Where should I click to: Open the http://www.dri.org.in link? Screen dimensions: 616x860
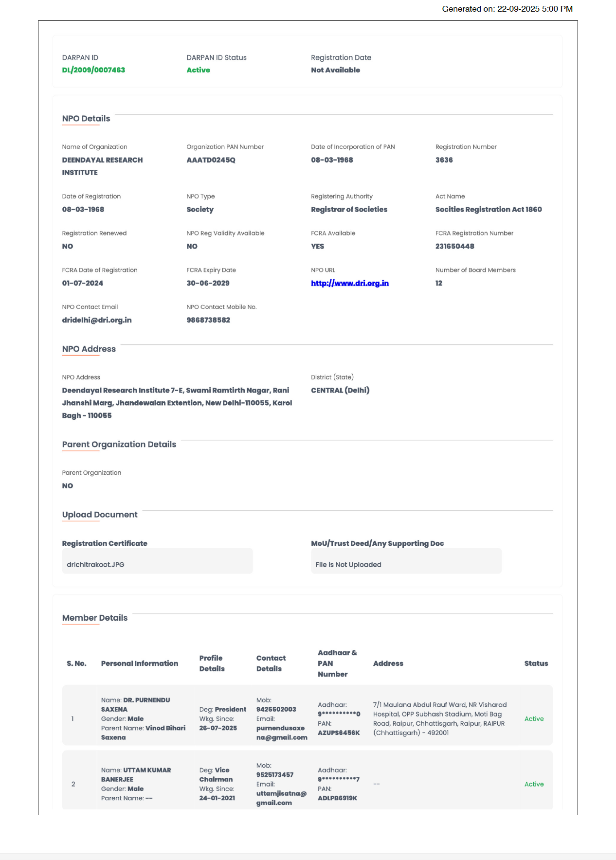point(350,283)
